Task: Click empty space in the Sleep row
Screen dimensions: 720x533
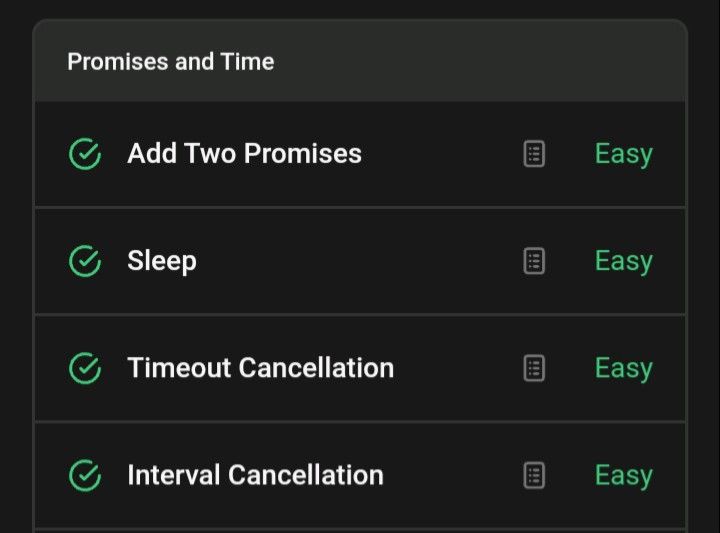Action: (x=358, y=261)
